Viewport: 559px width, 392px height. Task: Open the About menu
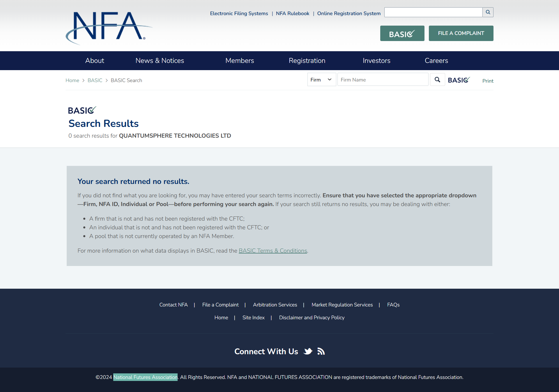(x=95, y=61)
